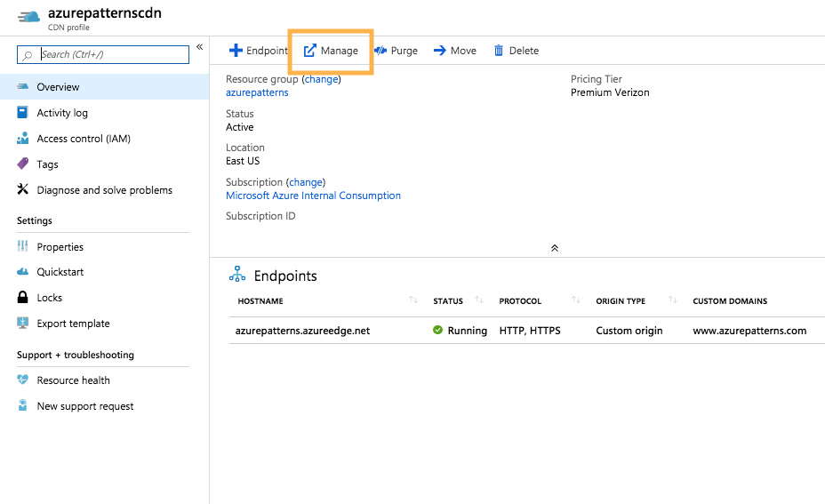Screen dimensions: 825x504
Task: Open the Resource health item
Action: [104, 380]
